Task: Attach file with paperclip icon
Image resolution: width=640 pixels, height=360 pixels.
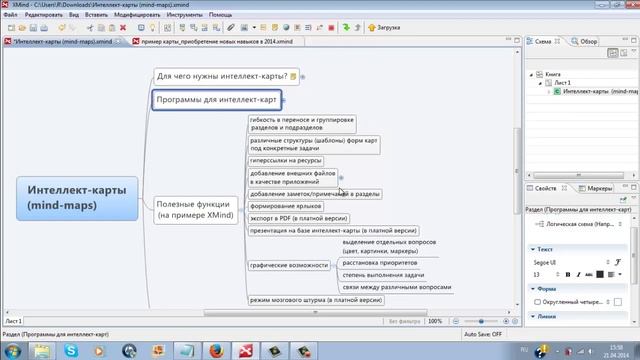Action: point(231,28)
